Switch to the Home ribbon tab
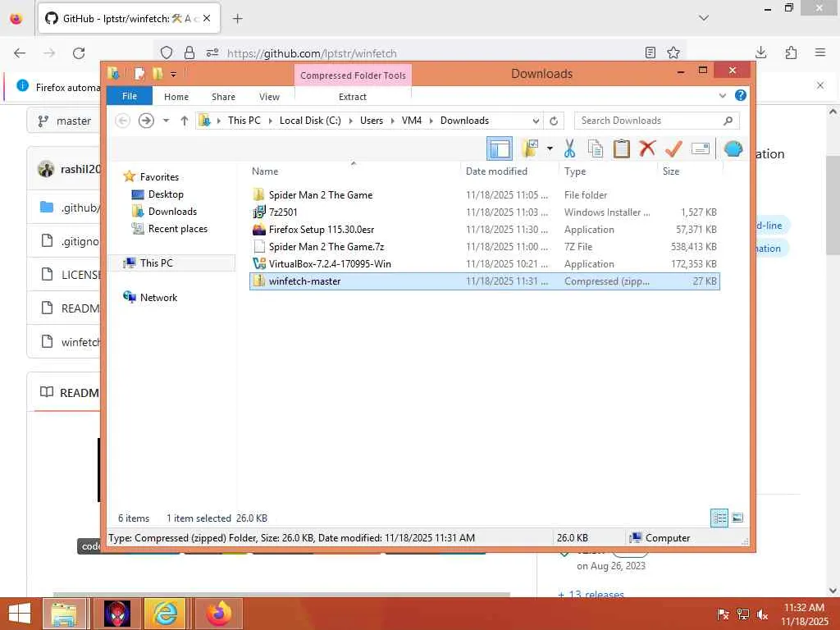Viewport: 840px width, 630px height. [x=176, y=97]
